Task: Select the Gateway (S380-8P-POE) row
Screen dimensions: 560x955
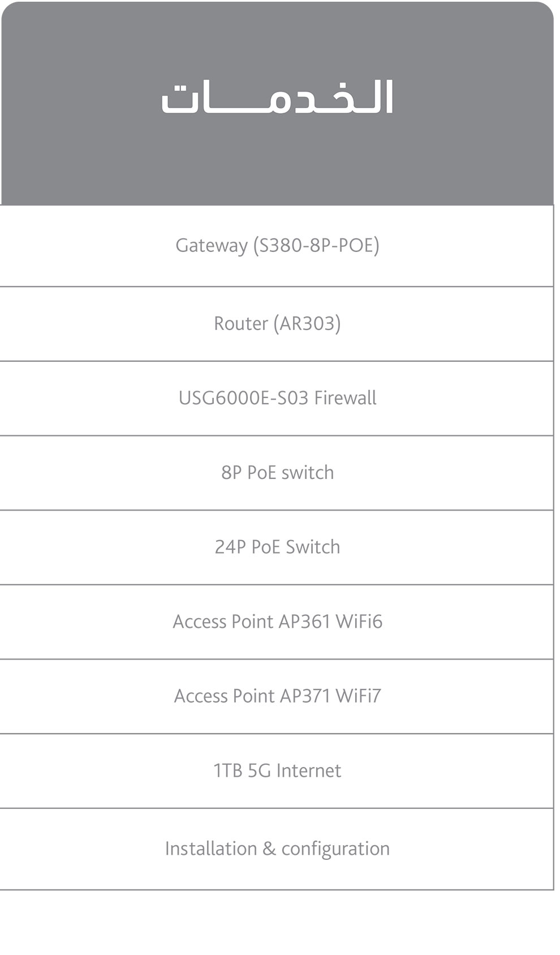Action: point(277,246)
